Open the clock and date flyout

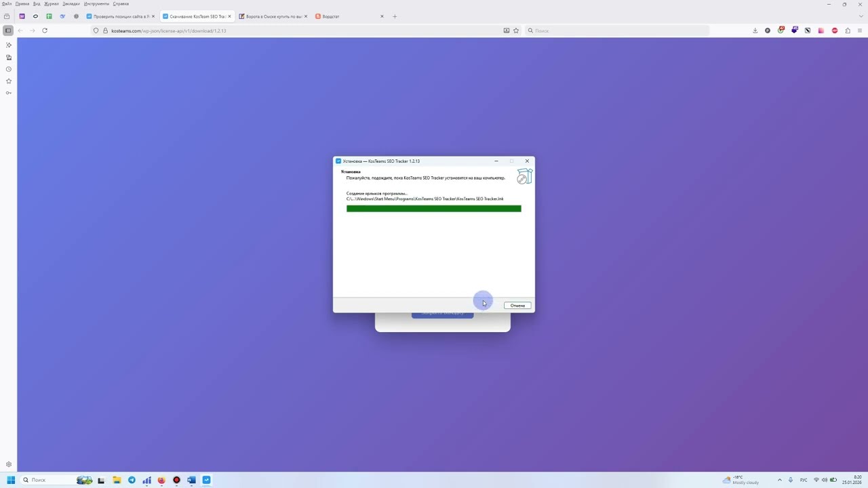pos(852,480)
